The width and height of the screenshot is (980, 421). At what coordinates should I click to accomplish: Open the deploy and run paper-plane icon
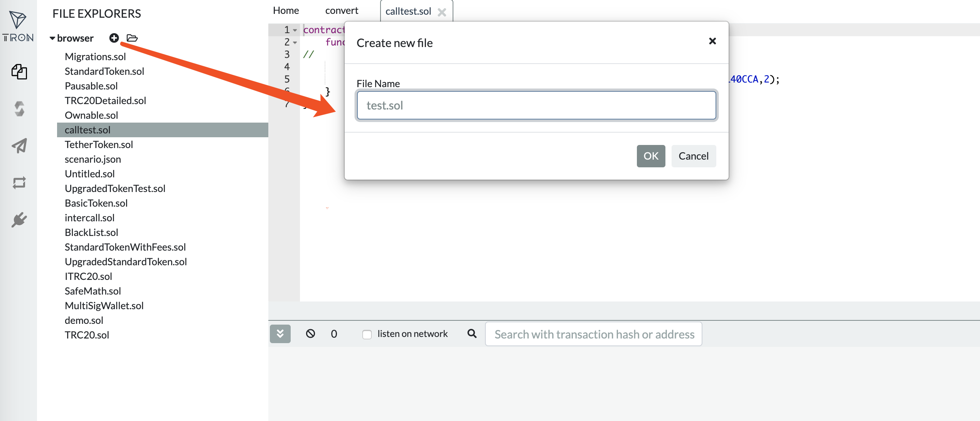click(x=19, y=146)
